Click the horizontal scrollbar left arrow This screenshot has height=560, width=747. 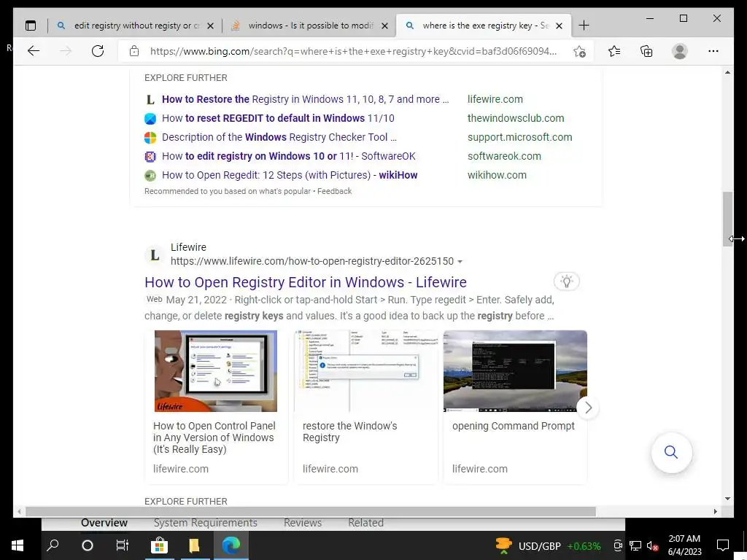tap(19, 511)
